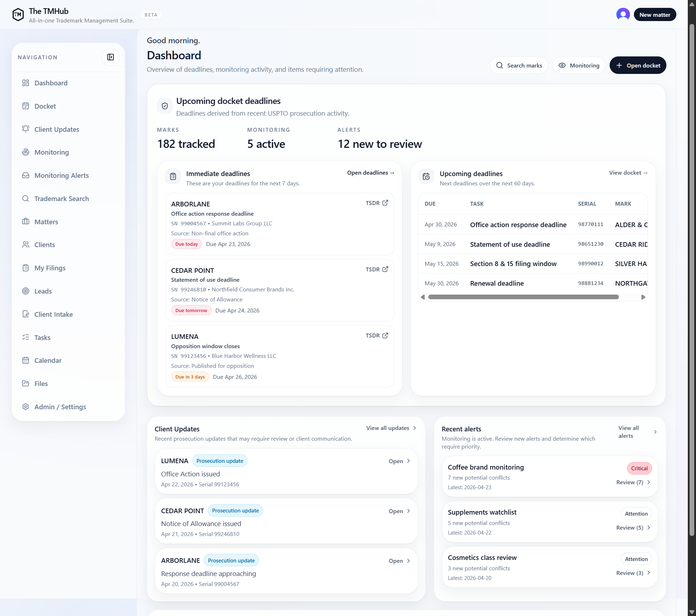Open the My Filings section
Image resolution: width=696 pixels, height=616 pixels.
click(50, 268)
